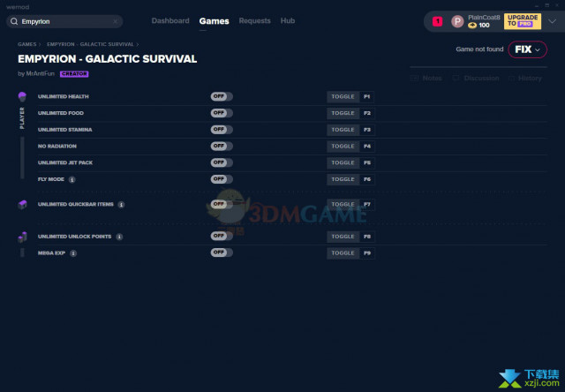The image size is (565, 392).
Task: Click TOGGLE hotkey button for Unlimited Jet Pack
Action: (x=350, y=162)
